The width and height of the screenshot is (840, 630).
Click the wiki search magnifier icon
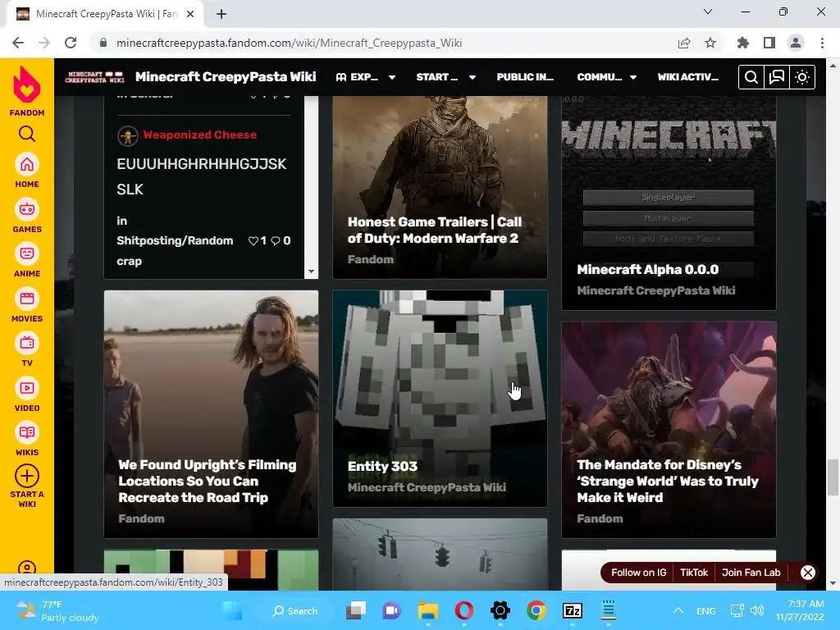pyautogui.click(x=751, y=77)
